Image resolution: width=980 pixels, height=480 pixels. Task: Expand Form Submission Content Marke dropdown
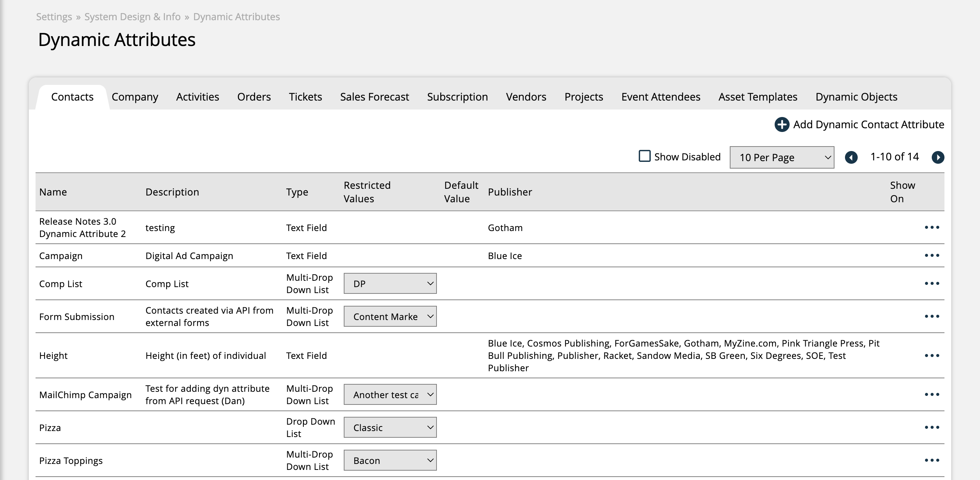pos(389,317)
